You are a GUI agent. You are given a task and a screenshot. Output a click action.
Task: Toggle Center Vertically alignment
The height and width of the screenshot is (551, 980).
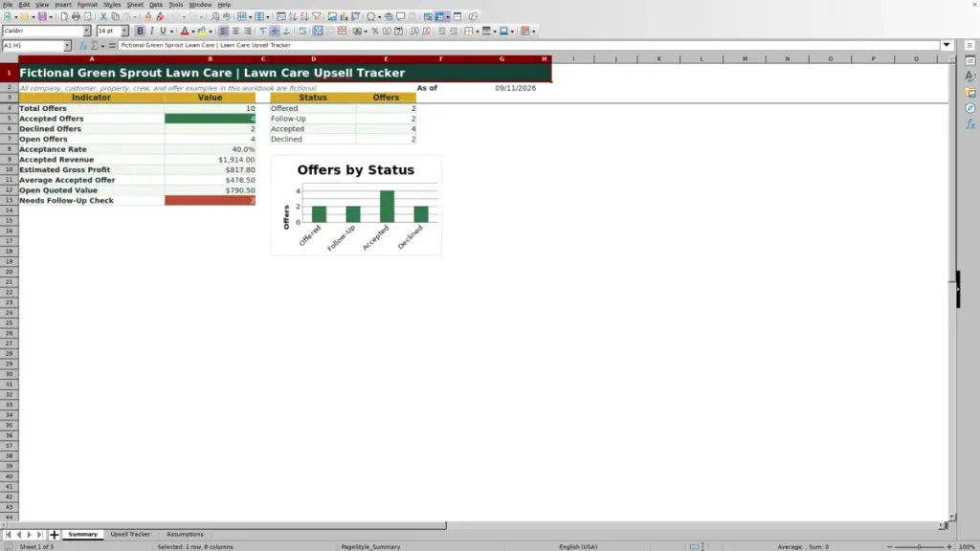click(x=275, y=32)
